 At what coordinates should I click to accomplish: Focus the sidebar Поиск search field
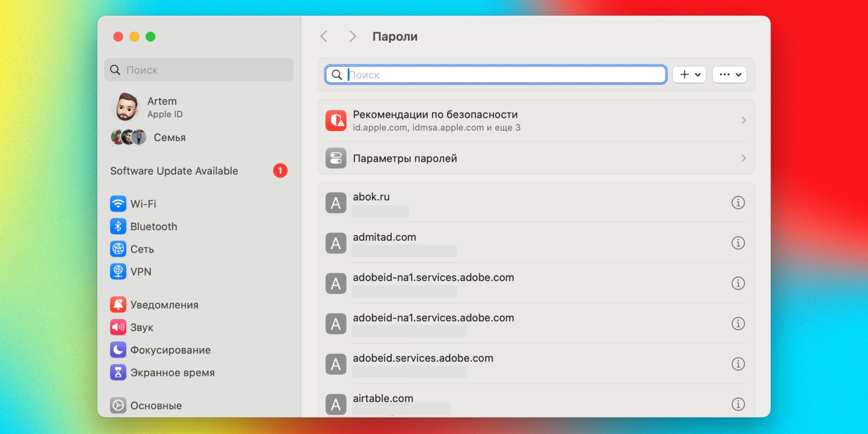click(199, 70)
